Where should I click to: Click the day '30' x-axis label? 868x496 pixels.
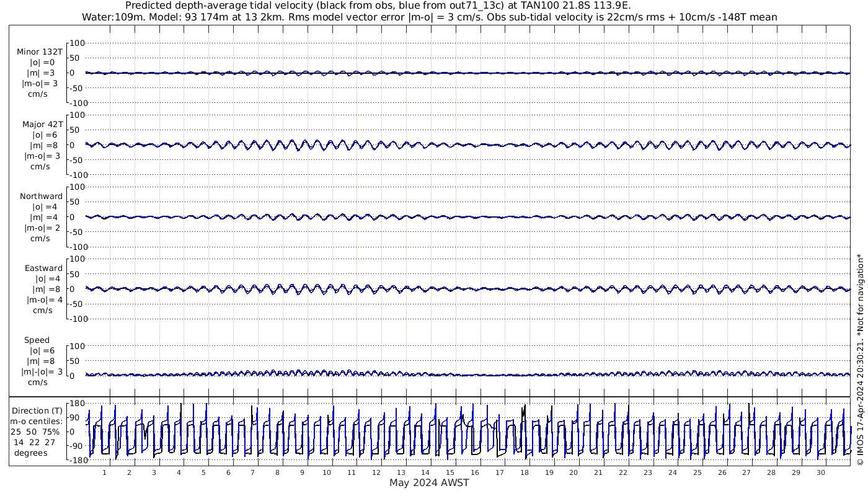click(x=821, y=472)
